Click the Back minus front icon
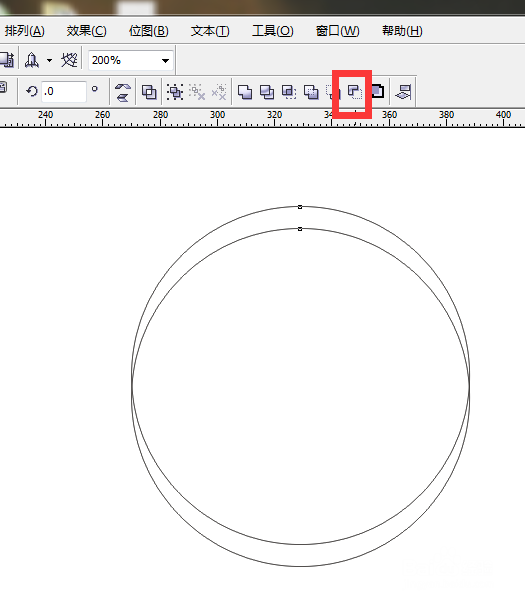This screenshot has height=603, width=525. click(x=355, y=92)
